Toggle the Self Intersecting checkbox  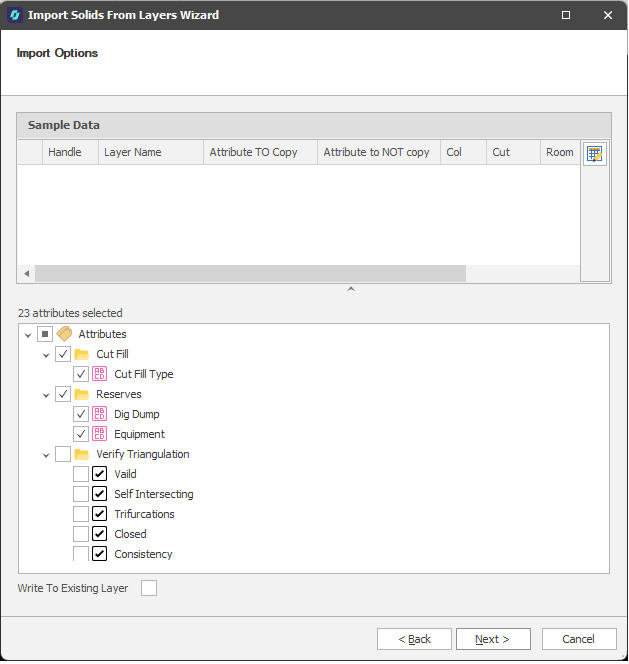click(x=81, y=494)
